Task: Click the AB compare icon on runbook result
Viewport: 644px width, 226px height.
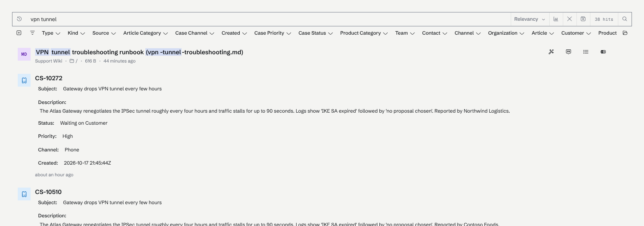Action: coord(603,52)
